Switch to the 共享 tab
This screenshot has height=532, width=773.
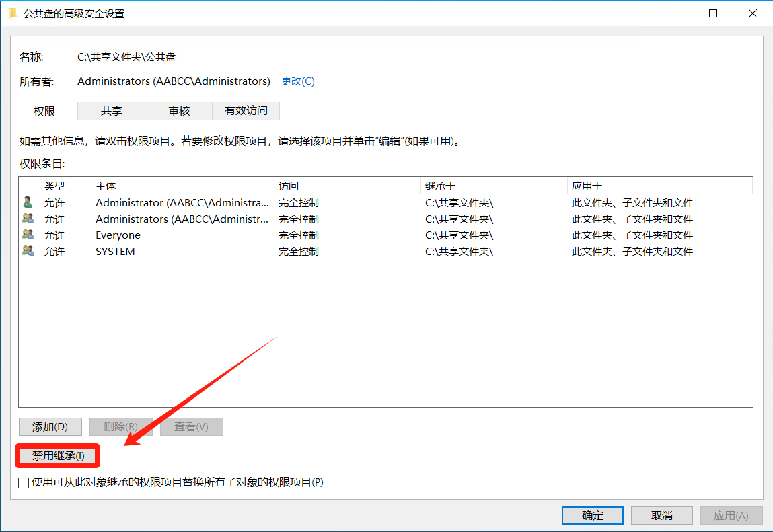pos(112,111)
